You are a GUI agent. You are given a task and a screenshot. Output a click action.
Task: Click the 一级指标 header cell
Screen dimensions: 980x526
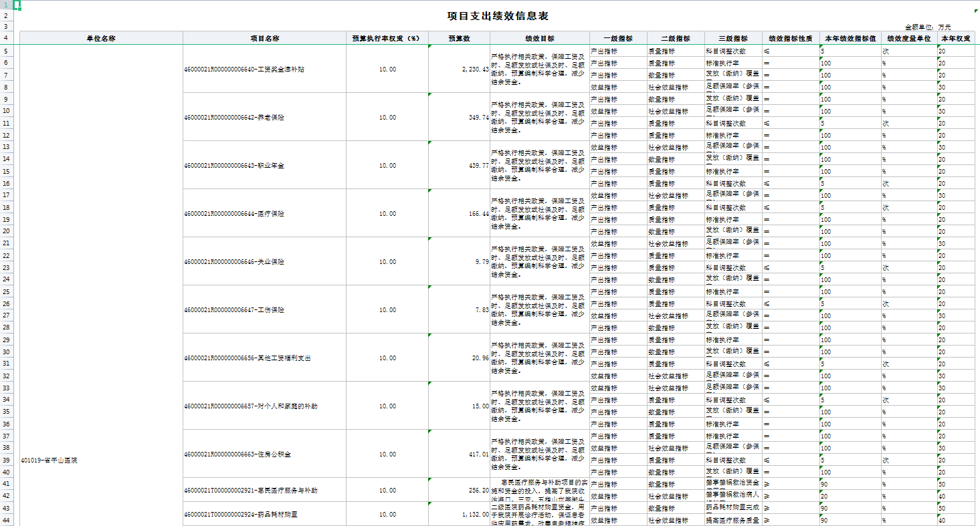[x=617, y=39]
